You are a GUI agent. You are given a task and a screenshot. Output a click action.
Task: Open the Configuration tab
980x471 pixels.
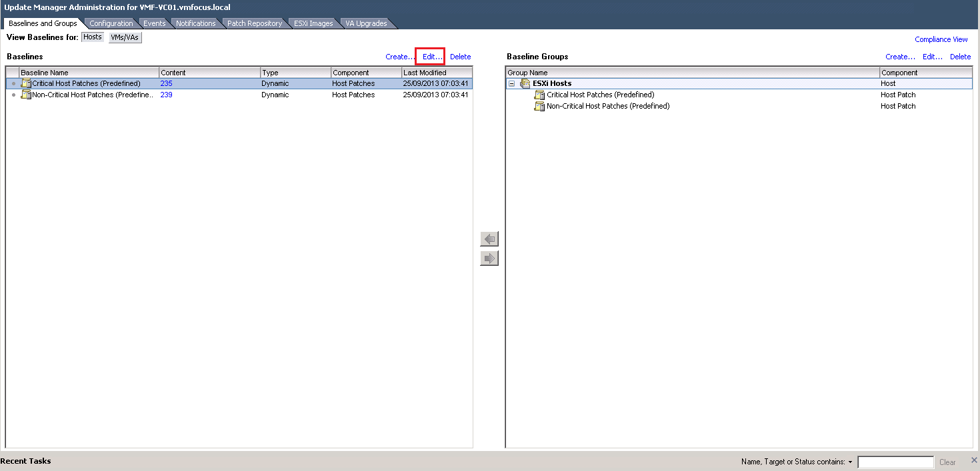pyautogui.click(x=111, y=23)
